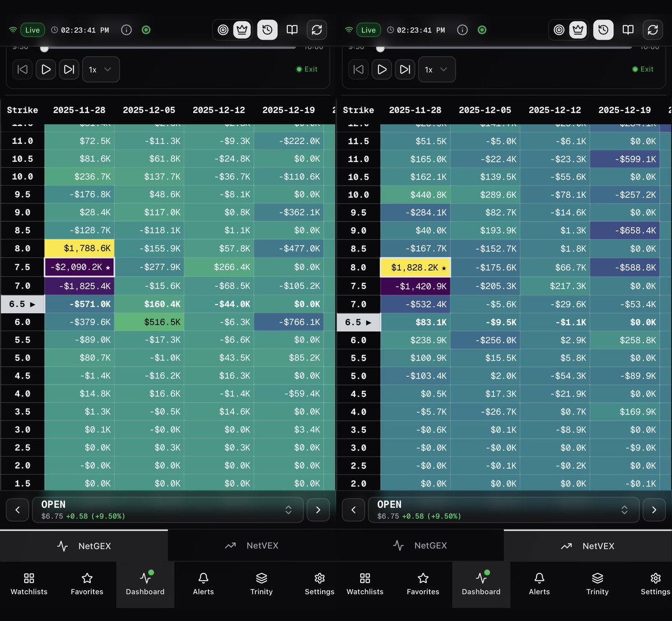Screen dimensions: 672x621
Task: Click the right arrow beside the OPEN ticker
Action: pyautogui.click(x=318, y=510)
